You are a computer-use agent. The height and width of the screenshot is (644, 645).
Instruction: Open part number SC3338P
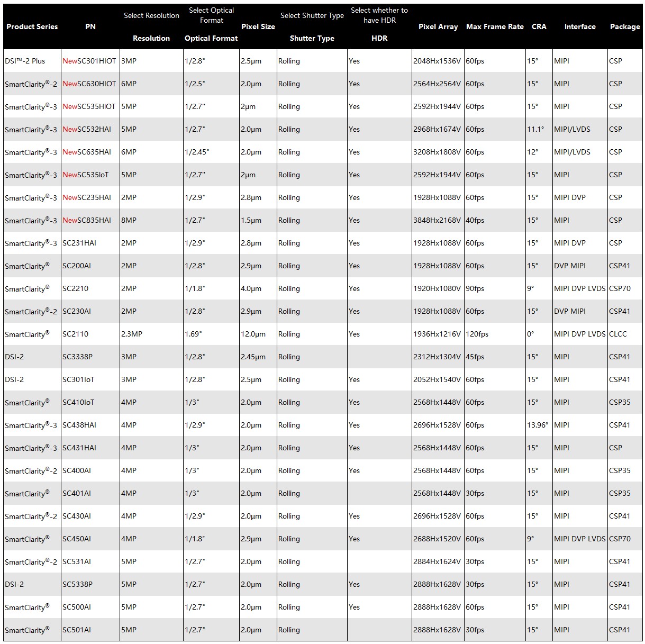point(77,357)
